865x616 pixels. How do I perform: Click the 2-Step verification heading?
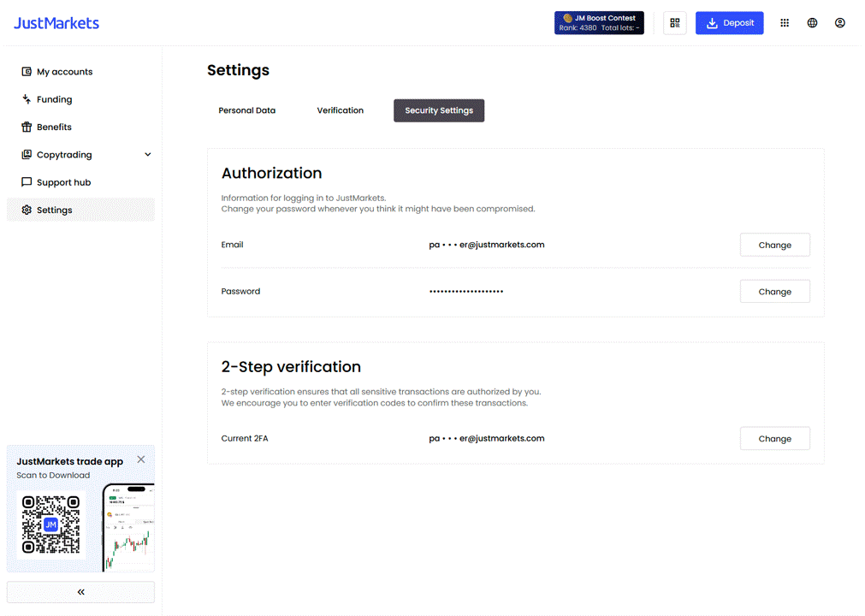point(291,367)
